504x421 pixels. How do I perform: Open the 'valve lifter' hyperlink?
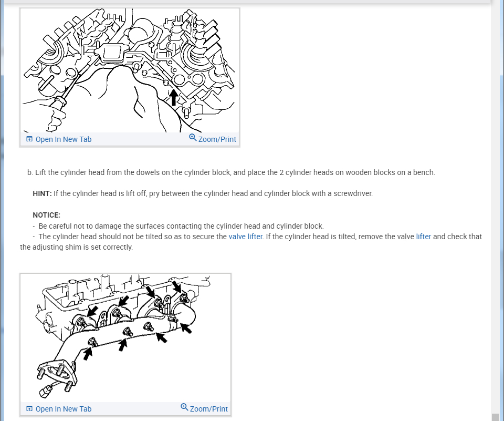246,237
